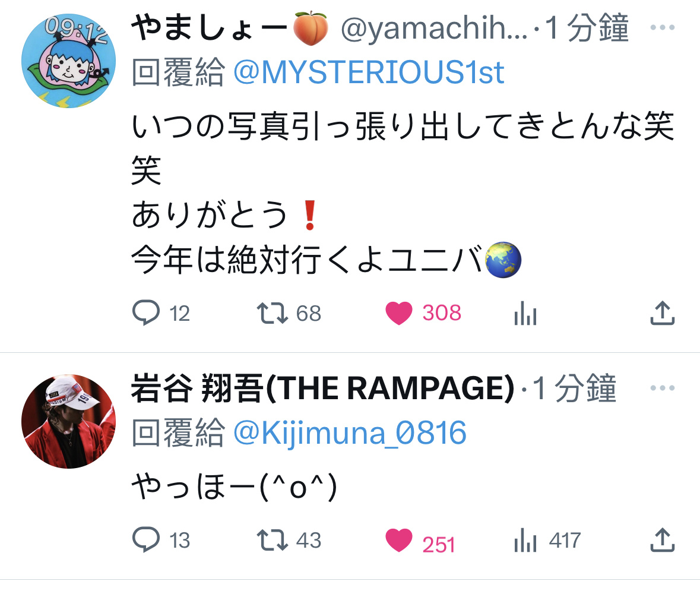Open the やっほー(^o^) tweet text
Image resolution: width=700 pixels, height=597 pixels.
[x=235, y=486]
